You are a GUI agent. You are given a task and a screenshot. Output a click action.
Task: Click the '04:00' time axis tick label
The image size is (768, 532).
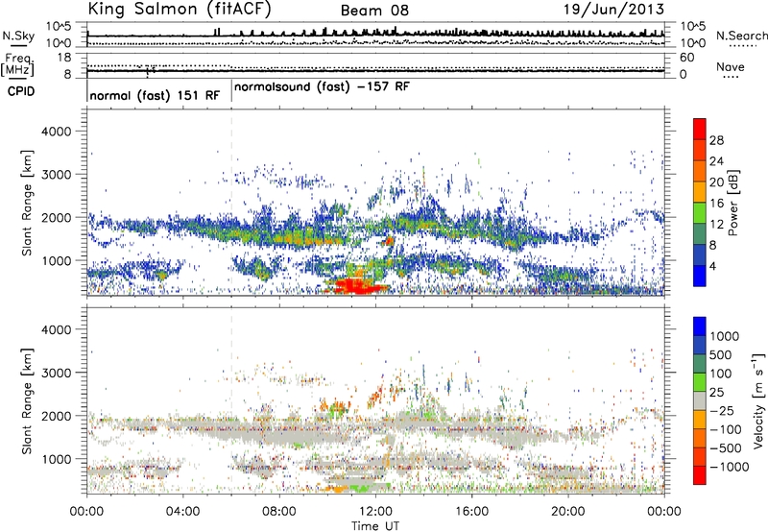click(x=183, y=512)
